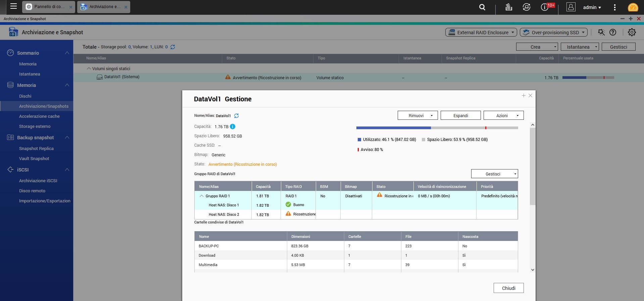
Task: Click warning icon in Gruppo RAID 1 status
Action: coord(380,195)
